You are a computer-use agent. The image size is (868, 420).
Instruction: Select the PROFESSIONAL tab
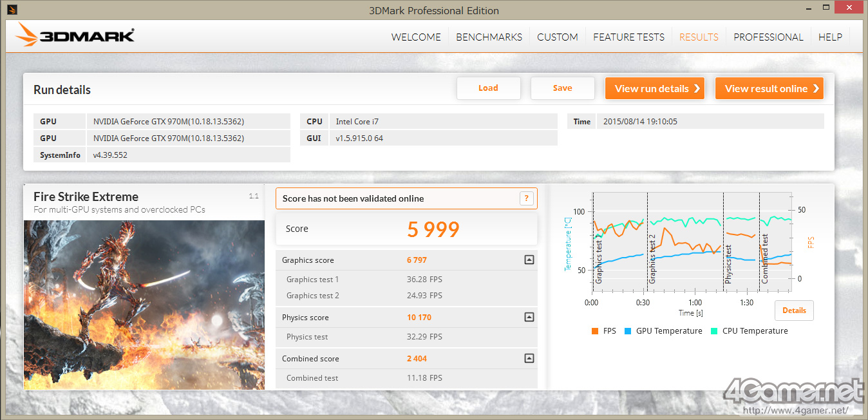click(x=768, y=37)
